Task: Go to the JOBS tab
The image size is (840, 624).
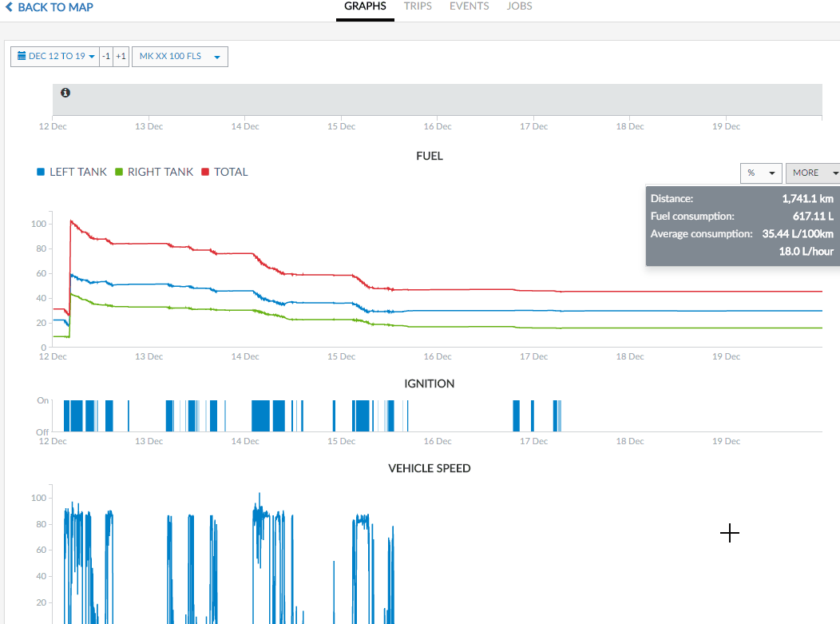Action: [519, 6]
